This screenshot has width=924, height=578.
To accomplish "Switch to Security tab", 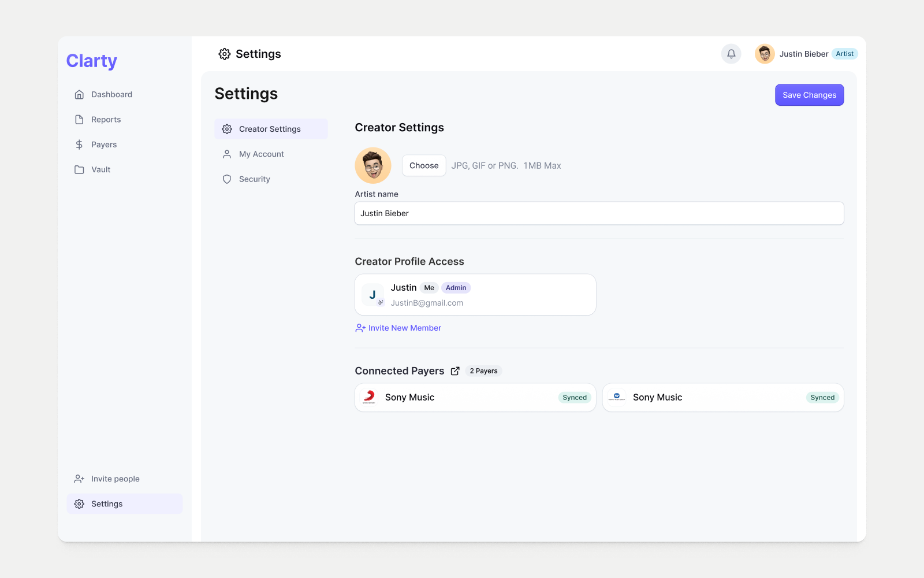I will pyautogui.click(x=271, y=179).
